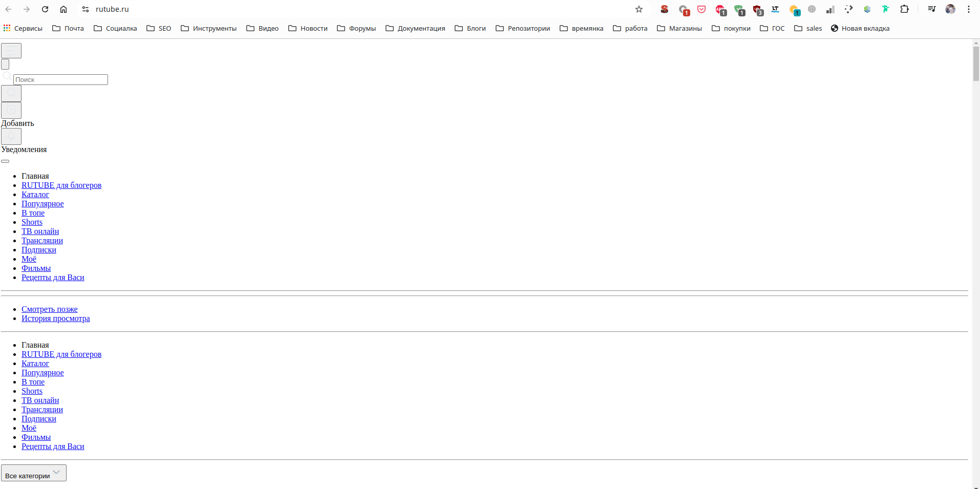Open the Chrome three-dot menu
The image size is (980, 489).
(969, 9)
